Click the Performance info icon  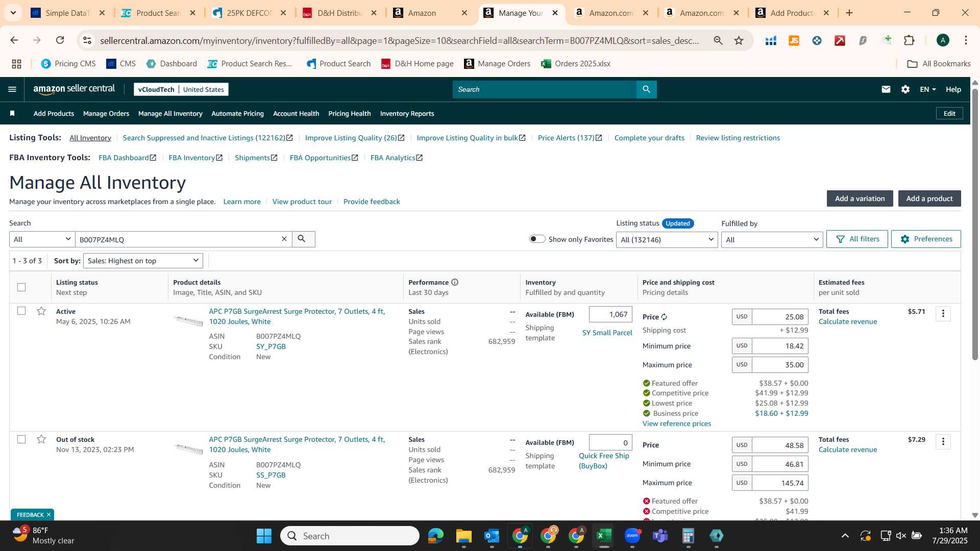[455, 282]
